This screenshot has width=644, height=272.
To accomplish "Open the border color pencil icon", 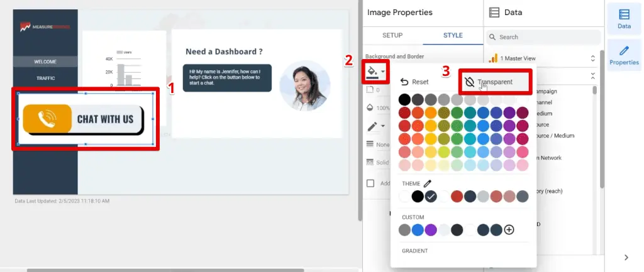I will click(x=372, y=126).
